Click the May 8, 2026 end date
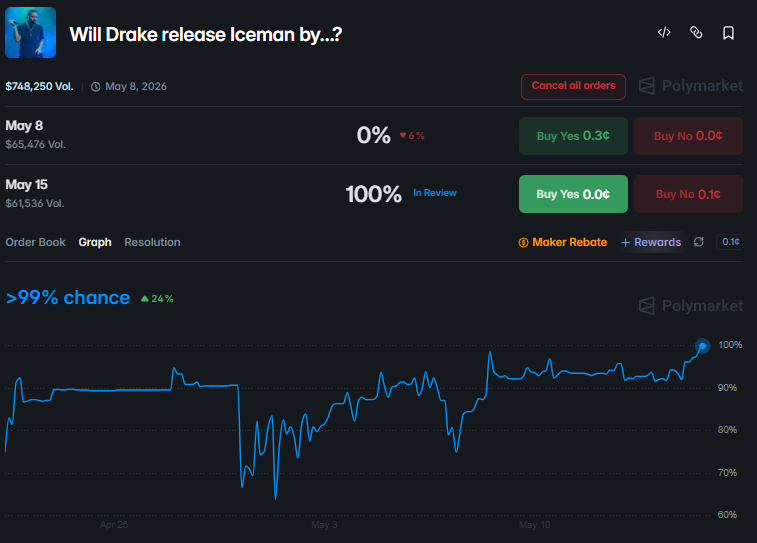 pyautogui.click(x=136, y=86)
